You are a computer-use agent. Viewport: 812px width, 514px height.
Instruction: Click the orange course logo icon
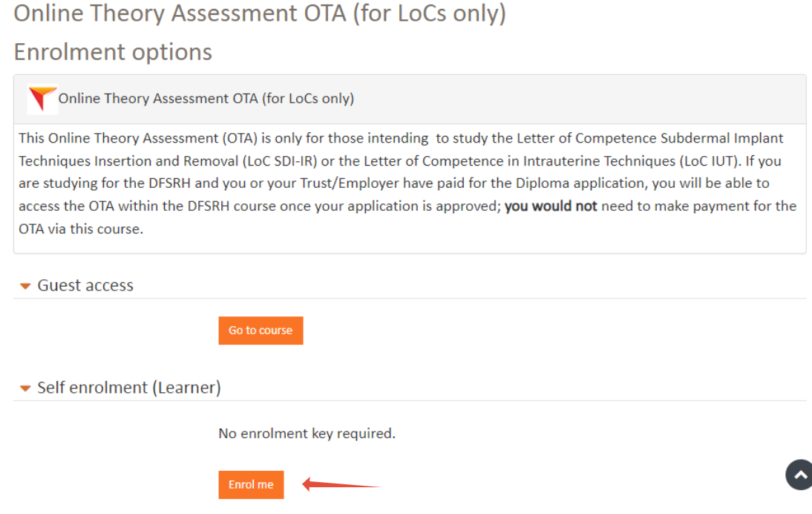(x=42, y=99)
